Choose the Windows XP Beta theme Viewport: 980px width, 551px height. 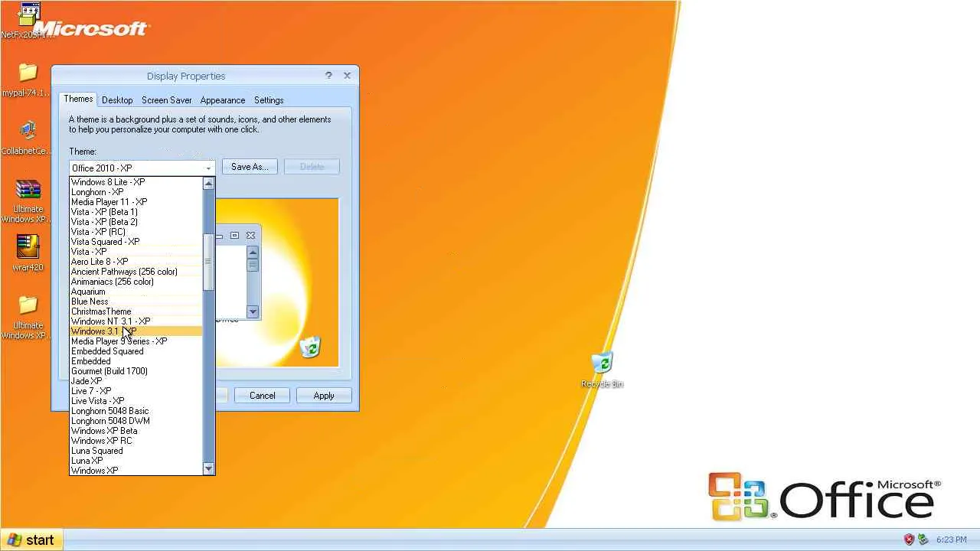point(136,431)
